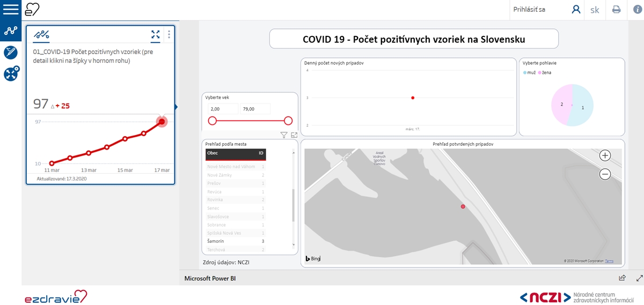This screenshot has width=644, height=305.
Task: Click the Microsoft Power BI label
Action: click(x=210, y=279)
